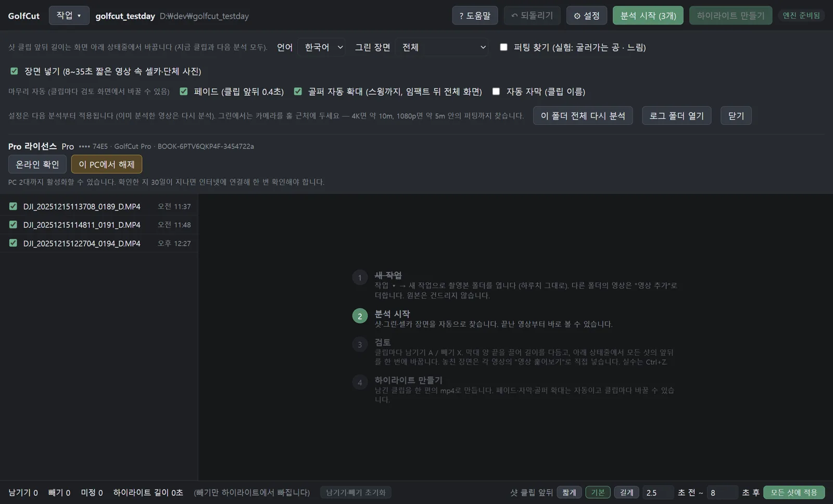Click the 온라인 확인 button

point(37,164)
